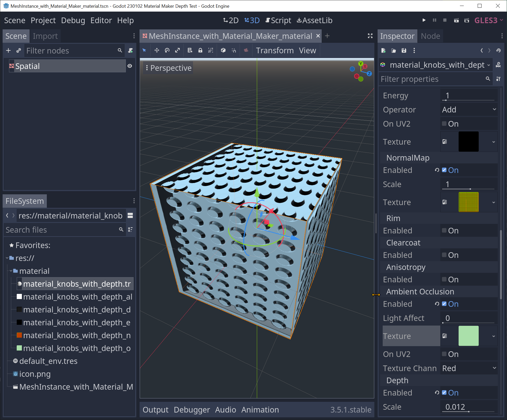
Task: Click the green Ambient Occlusion texture swatch
Action: (469, 336)
